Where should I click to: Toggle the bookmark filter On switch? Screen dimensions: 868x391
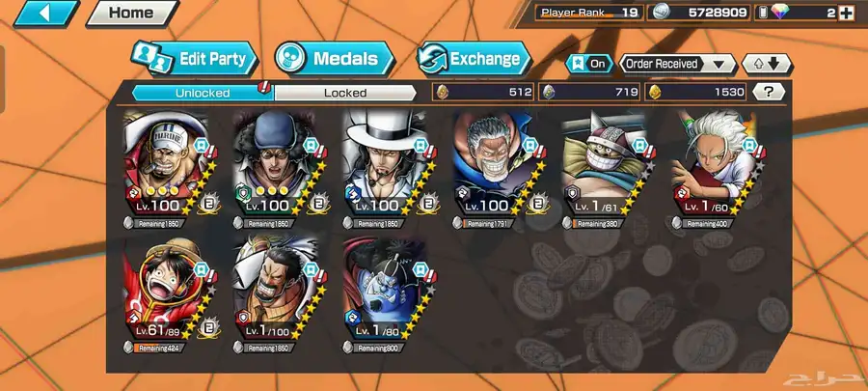tap(590, 65)
